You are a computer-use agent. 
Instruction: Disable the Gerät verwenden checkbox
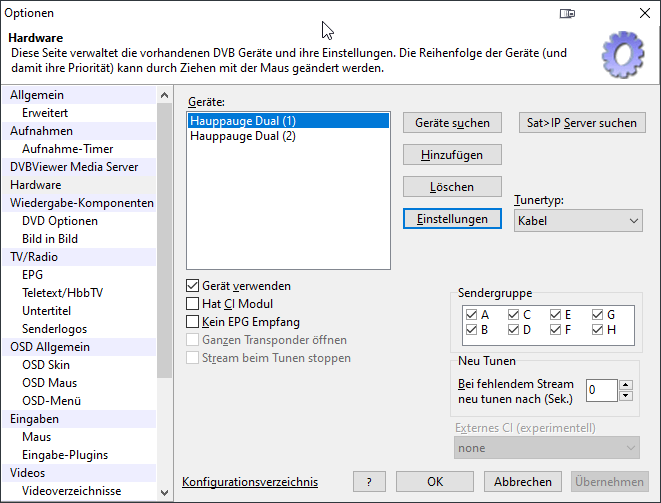pos(194,286)
